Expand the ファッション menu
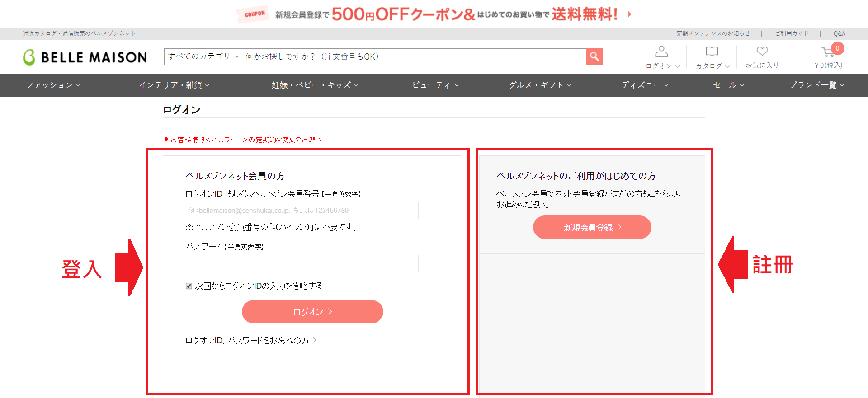This screenshot has width=868, height=398. (53, 85)
